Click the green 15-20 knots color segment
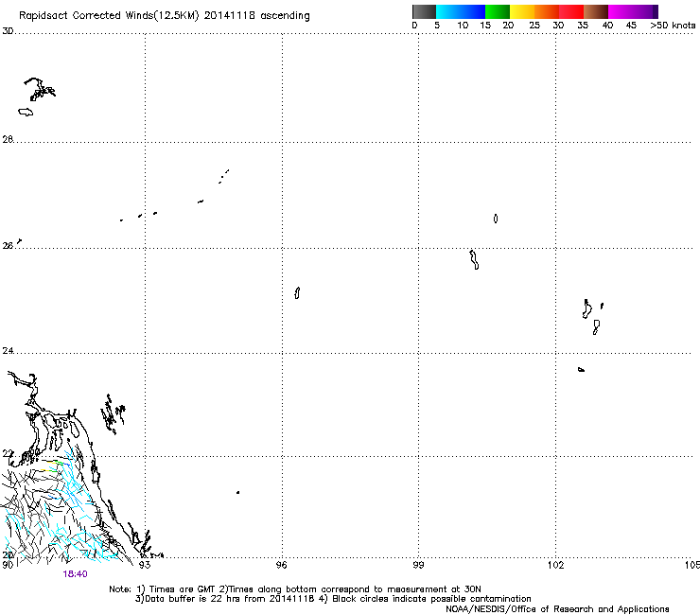The image size is (700, 615). coord(498,11)
